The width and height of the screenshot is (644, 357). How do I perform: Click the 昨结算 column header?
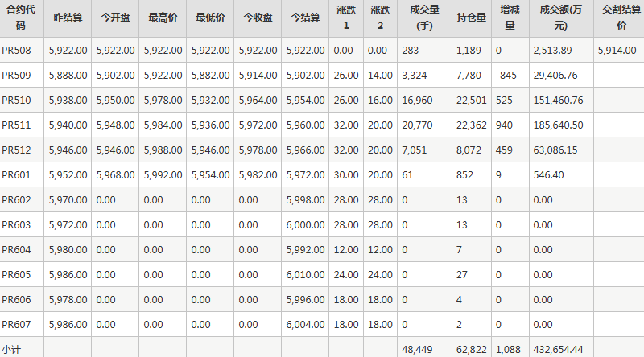click(x=68, y=18)
